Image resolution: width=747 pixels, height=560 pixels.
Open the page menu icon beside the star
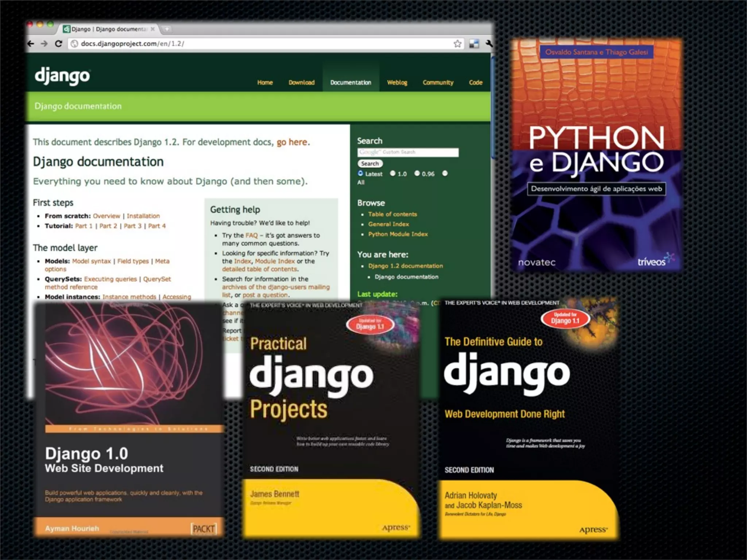pyautogui.click(x=474, y=44)
